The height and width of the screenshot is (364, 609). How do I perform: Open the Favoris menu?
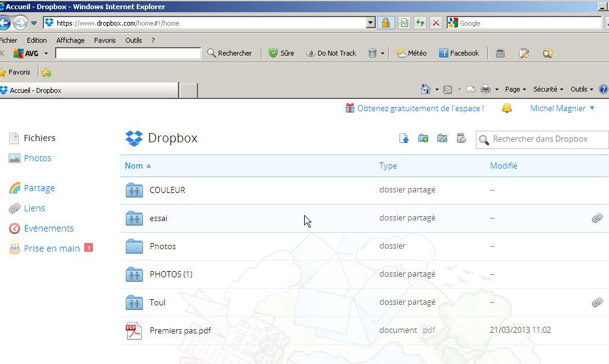point(105,40)
